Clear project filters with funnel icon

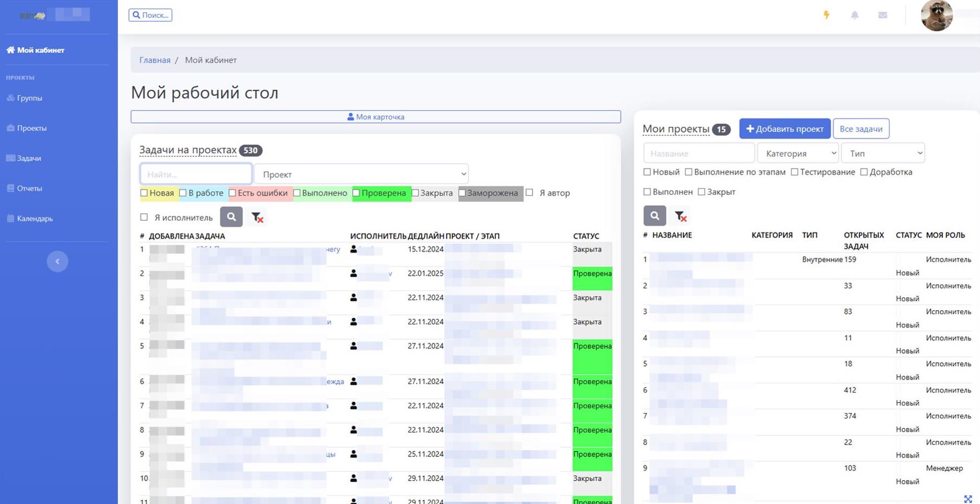point(681,216)
